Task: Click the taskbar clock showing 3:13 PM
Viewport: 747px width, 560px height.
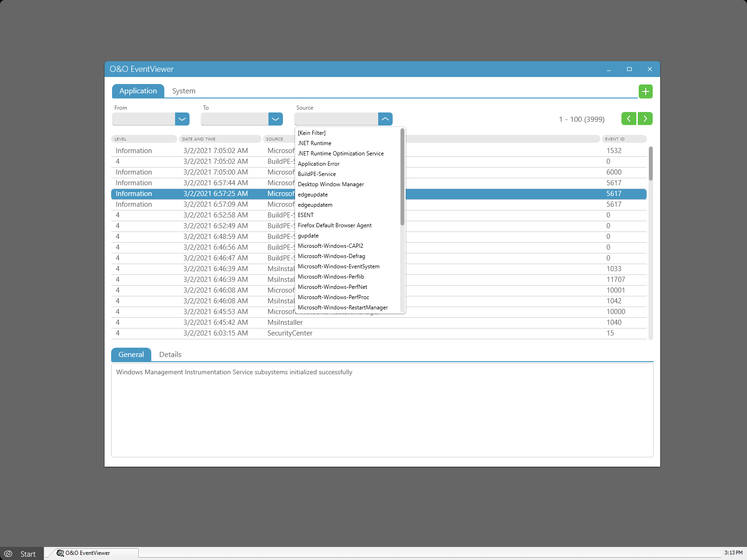Action: point(733,553)
